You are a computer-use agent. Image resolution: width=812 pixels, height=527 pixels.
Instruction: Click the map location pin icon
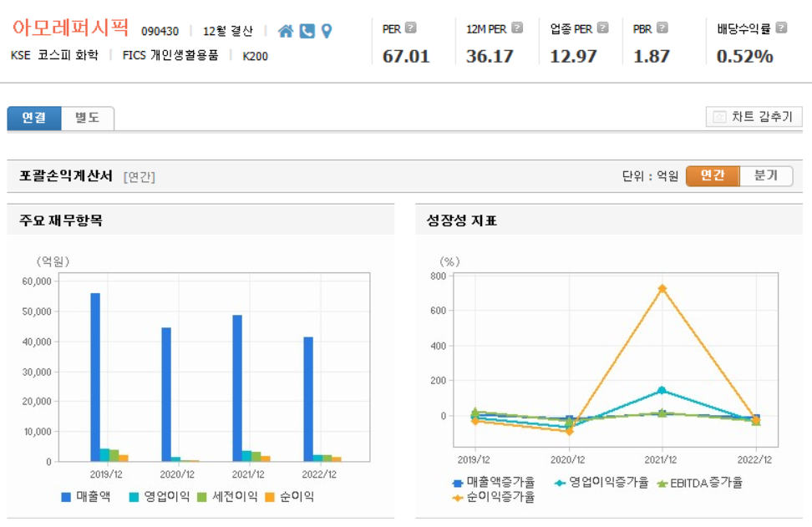point(327,31)
